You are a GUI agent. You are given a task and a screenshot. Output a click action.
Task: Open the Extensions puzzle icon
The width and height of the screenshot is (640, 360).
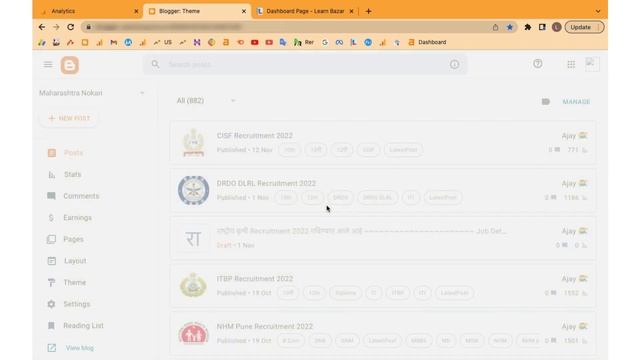[528, 27]
